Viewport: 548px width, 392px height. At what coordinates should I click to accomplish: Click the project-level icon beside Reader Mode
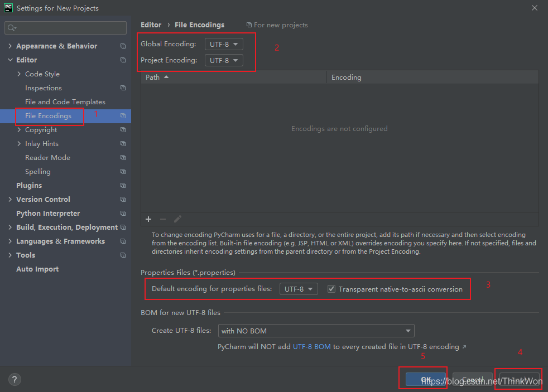(123, 158)
